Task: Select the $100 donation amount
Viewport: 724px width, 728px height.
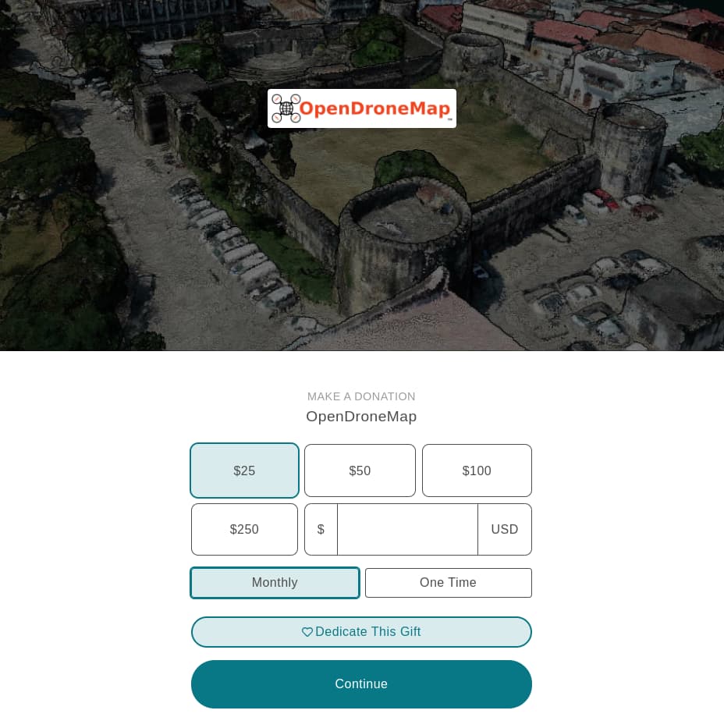Action: (477, 471)
